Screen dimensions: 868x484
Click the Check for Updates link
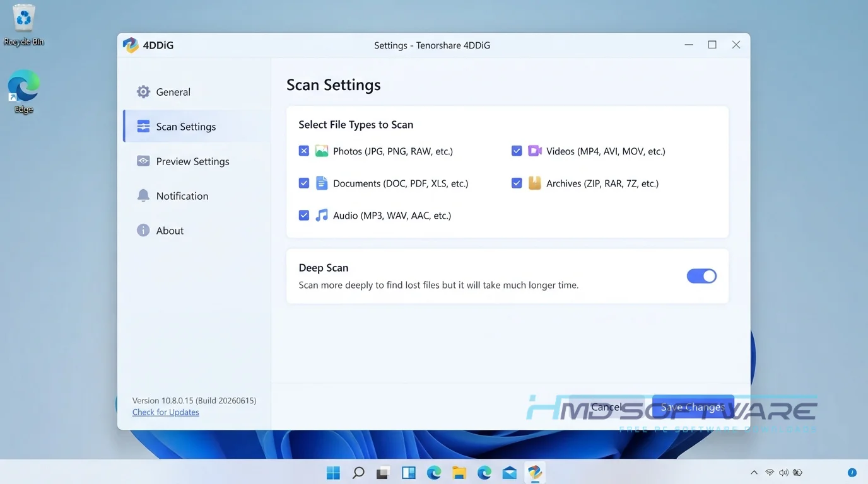point(166,412)
